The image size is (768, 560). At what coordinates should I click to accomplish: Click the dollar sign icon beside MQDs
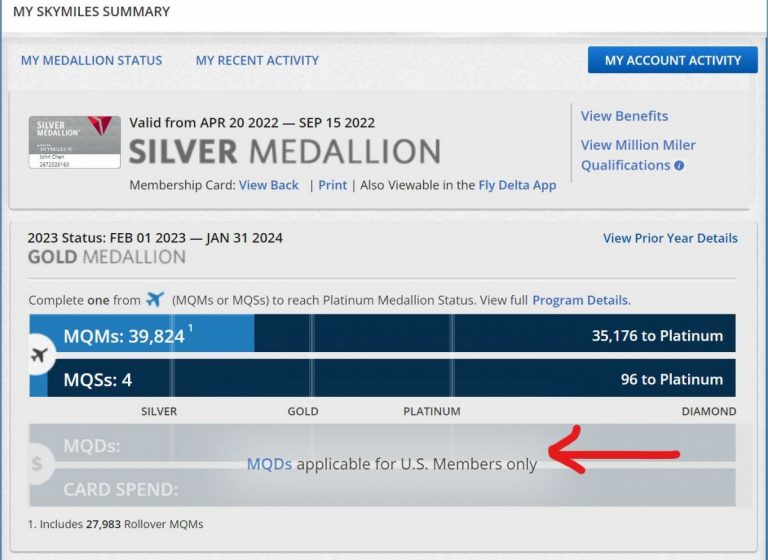point(37,463)
